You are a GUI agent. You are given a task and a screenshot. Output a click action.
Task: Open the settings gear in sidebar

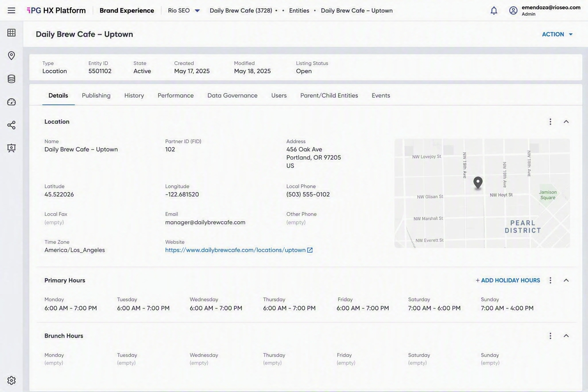pyautogui.click(x=11, y=380)
